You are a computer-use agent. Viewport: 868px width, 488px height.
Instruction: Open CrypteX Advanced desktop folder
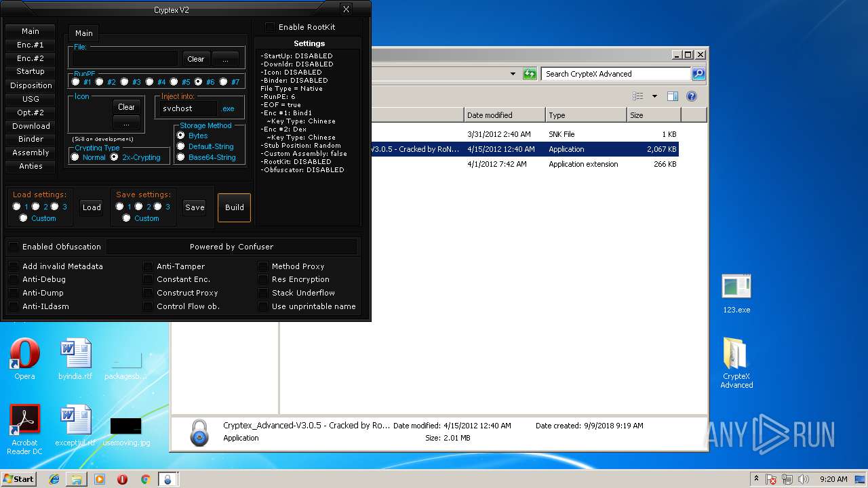coord(736,363)
